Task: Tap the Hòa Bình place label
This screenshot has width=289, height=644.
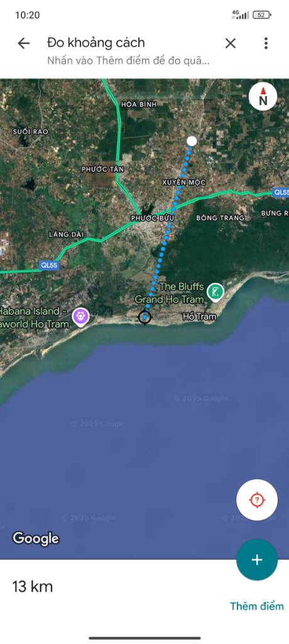Action: [x=139, y=104]
